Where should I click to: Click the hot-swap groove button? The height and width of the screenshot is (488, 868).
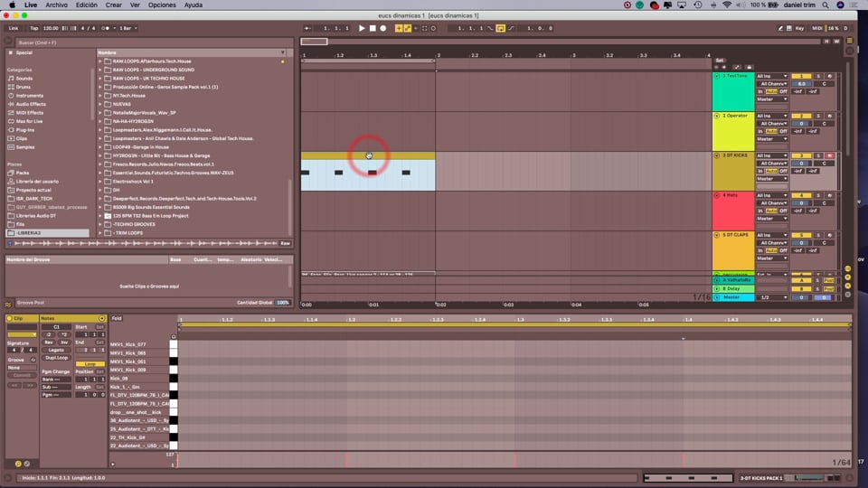[x=33, y=360]
